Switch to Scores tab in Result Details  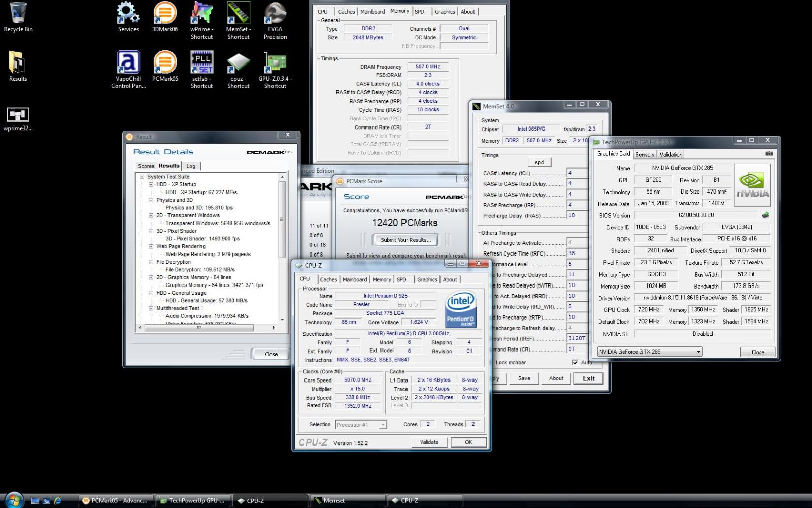point(146,166)
